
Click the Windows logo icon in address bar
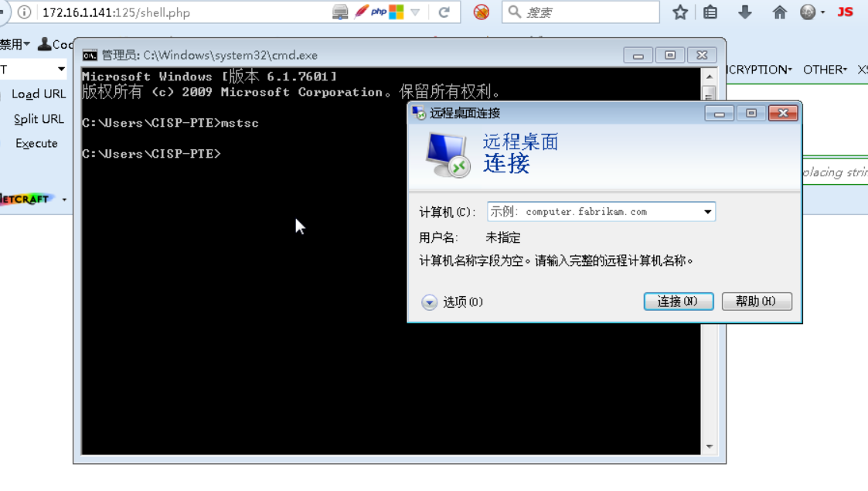[397, 12]
